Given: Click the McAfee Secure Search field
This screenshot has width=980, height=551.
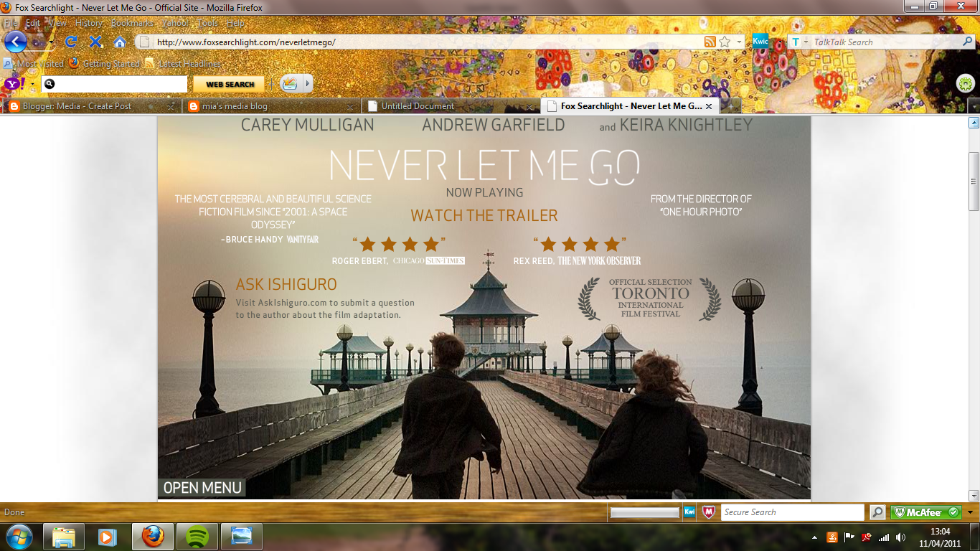Looking at the screenshot, I should click(792, 512).
